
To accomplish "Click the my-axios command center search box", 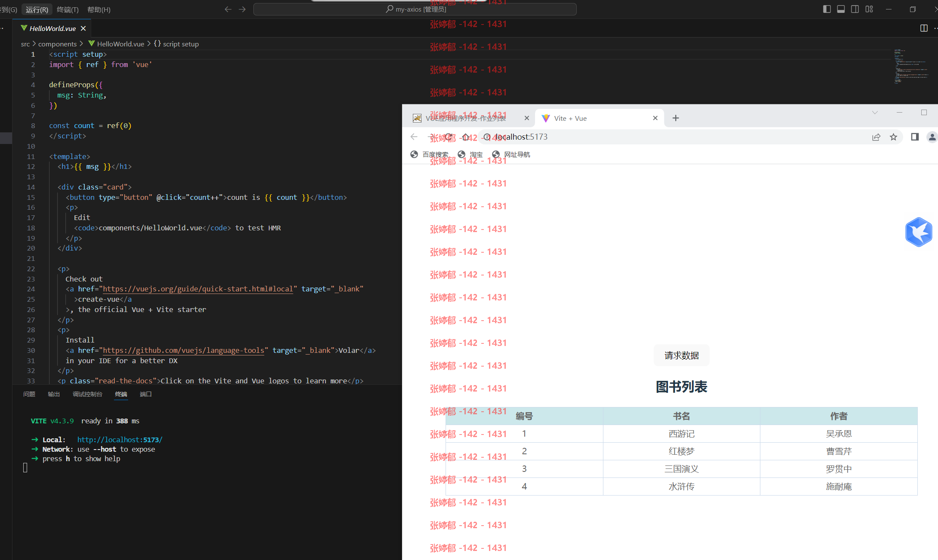I will (415, 9).
